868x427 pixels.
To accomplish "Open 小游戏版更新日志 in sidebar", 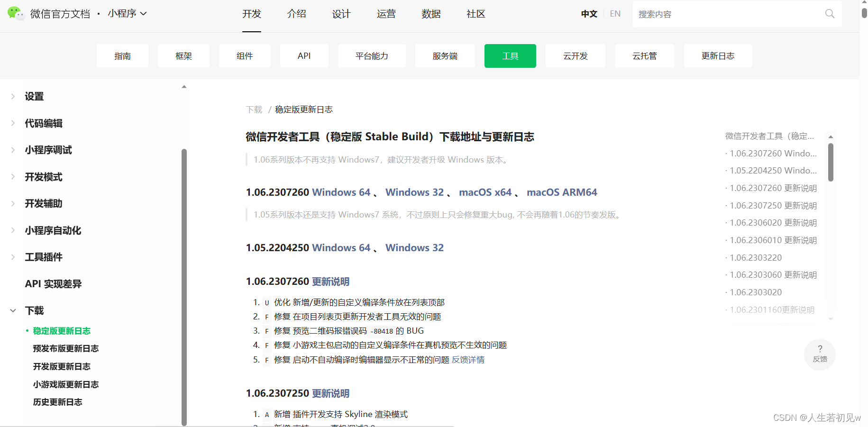I will click(x=66, y=384).
